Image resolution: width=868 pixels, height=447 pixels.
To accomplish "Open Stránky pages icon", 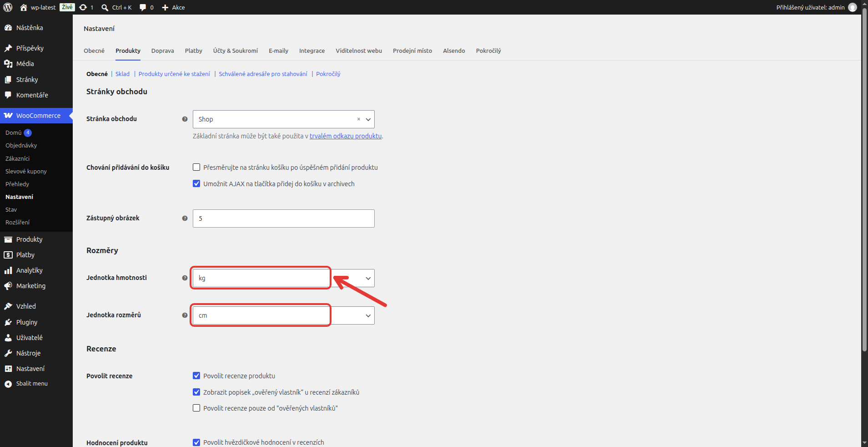I will [x=8, y=80].
